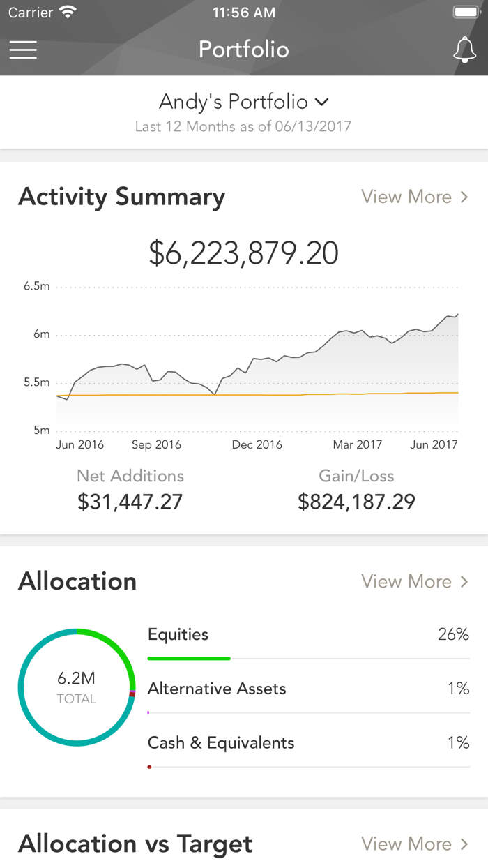
Task: Open notifications via the bell icon
Action: [465, 50]
